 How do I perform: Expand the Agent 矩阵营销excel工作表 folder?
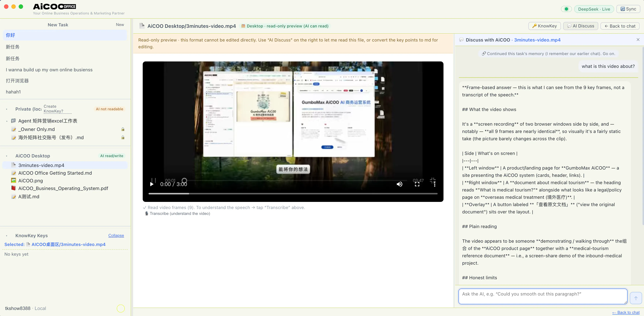[x=7, y=121]
